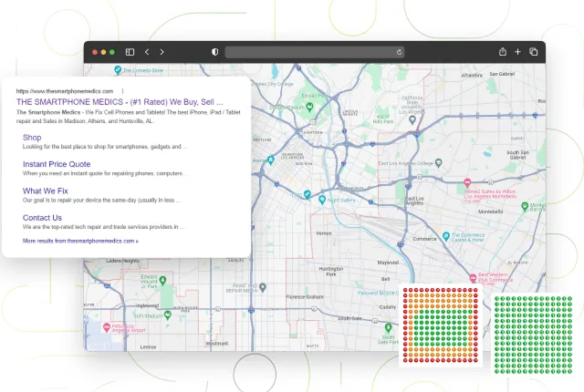
Task: Select the Commerce city label
Action: (x=424, y=239)
